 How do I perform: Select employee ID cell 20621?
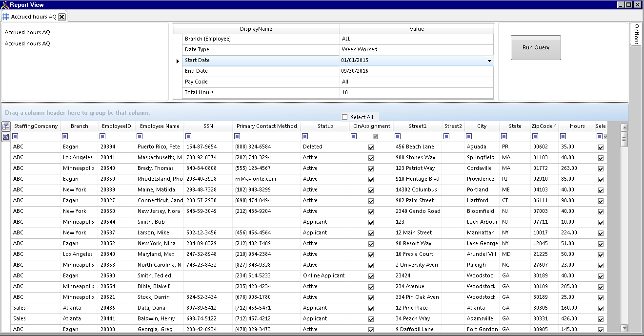117,297
